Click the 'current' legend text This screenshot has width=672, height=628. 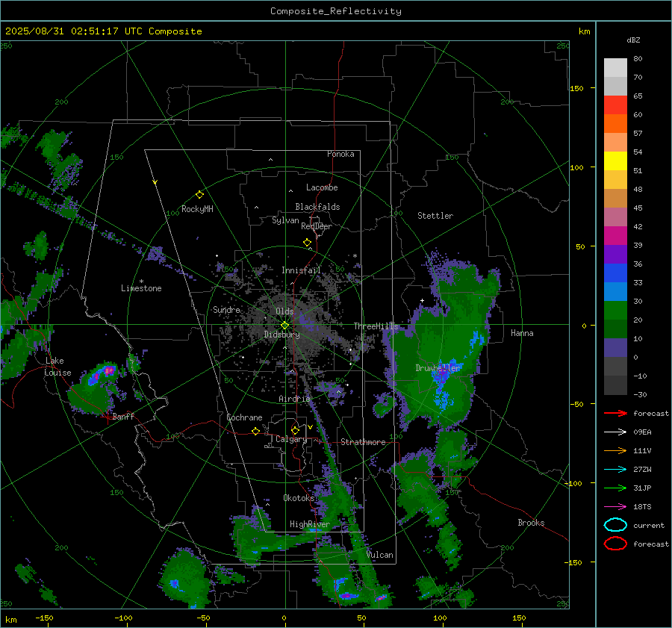coord(649,525)
